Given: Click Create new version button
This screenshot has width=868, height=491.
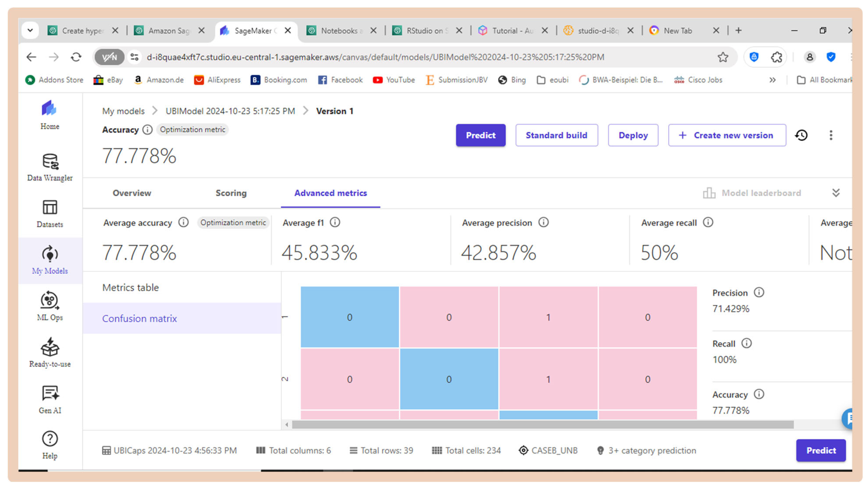Looking at the screenshot, I should [x=727, y=135].
